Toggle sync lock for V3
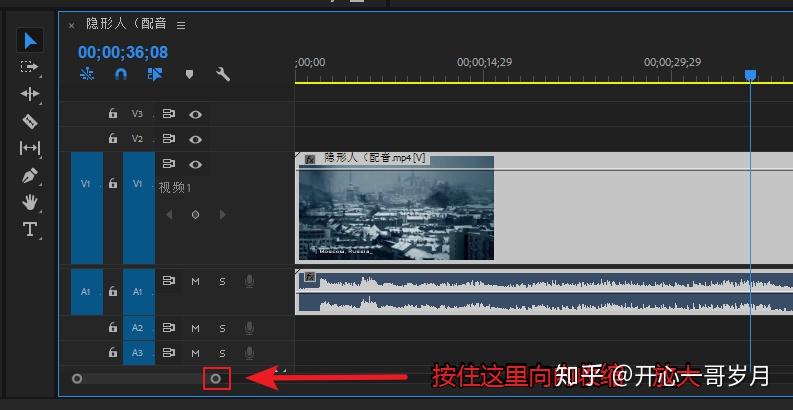Viewport: 793px width, 410px height. click(168, 114)
